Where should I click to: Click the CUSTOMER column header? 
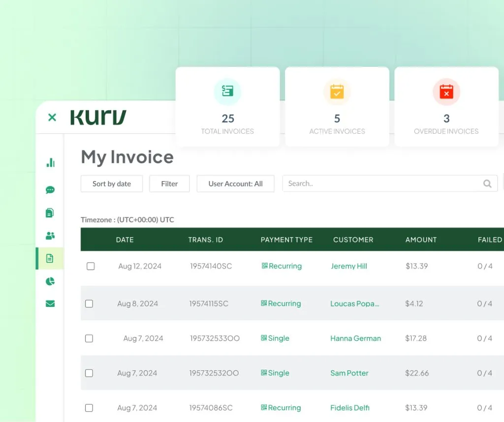(353, 240)
